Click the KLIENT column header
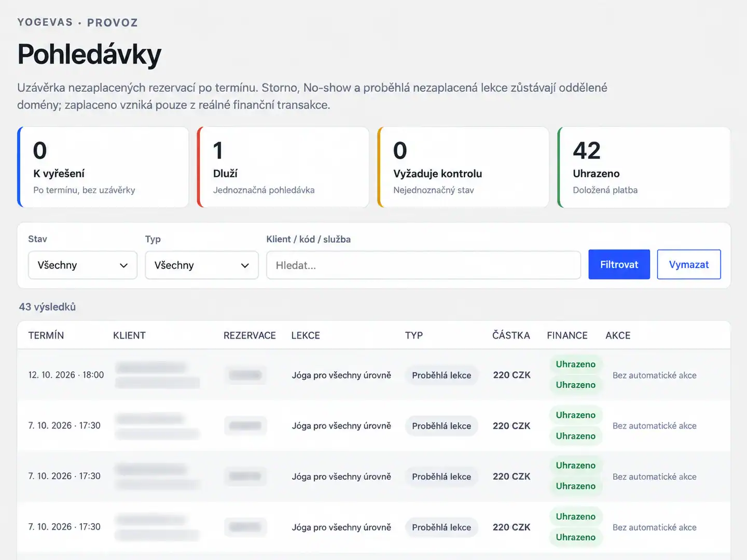747x560 pixels. pos(129,335)
